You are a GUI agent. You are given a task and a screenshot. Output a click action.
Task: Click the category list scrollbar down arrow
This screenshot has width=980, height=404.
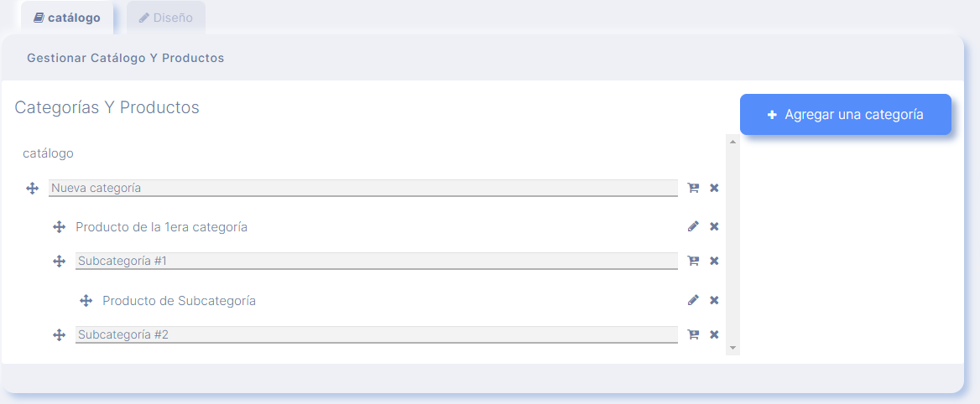point(732,348)
